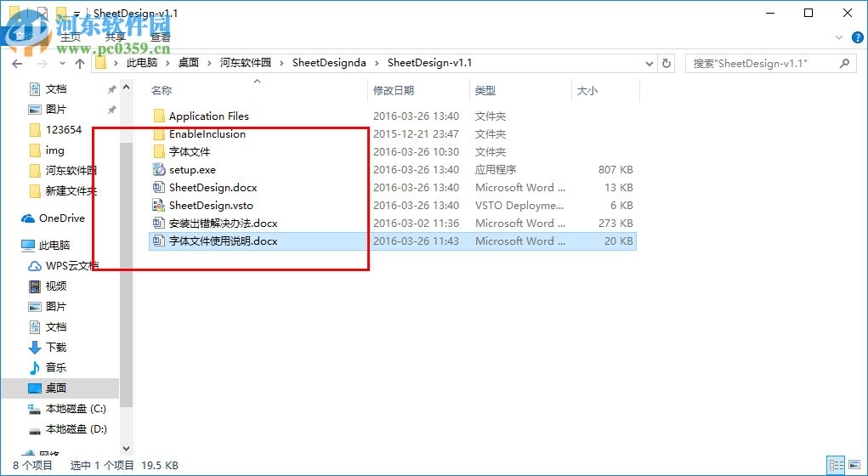Screen dimensions: 868x476
Task: Click the 2015-12-21 23:47 date cell
Action: (x=417, y=134)
